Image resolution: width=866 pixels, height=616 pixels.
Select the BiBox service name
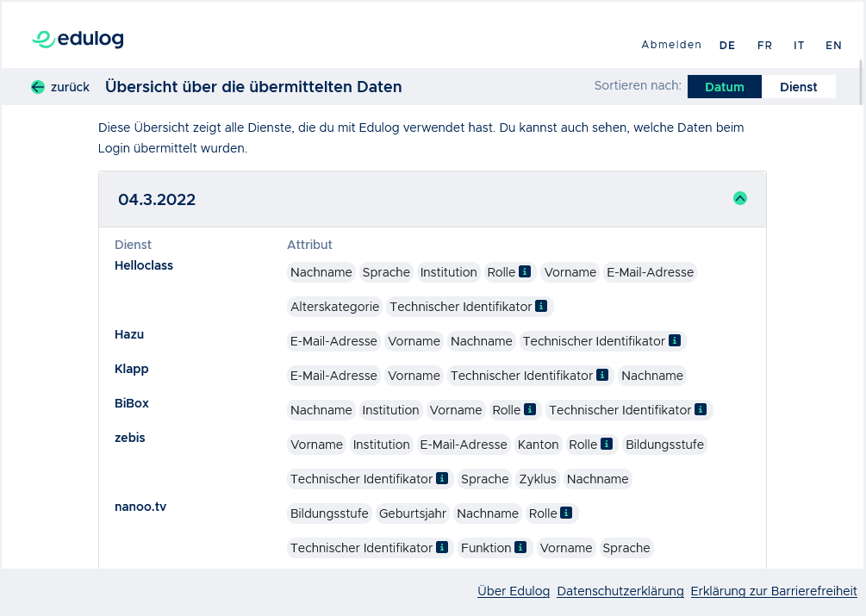click(x=132, y=403)
